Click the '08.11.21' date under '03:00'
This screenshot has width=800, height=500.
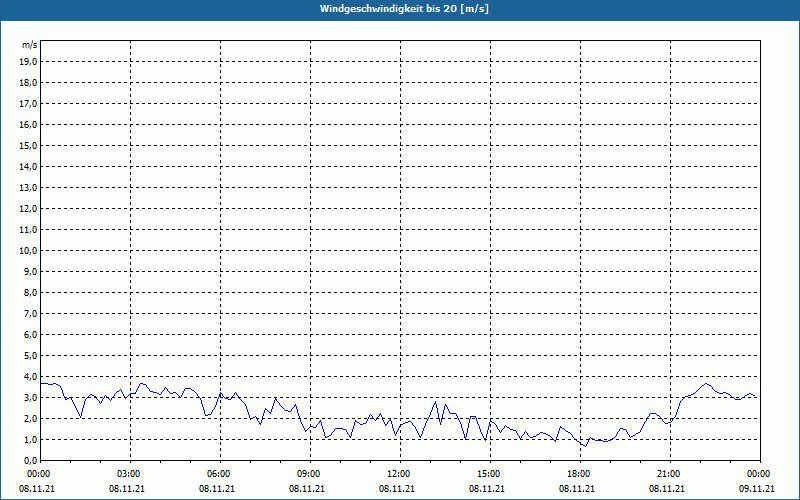pos(127,488)
